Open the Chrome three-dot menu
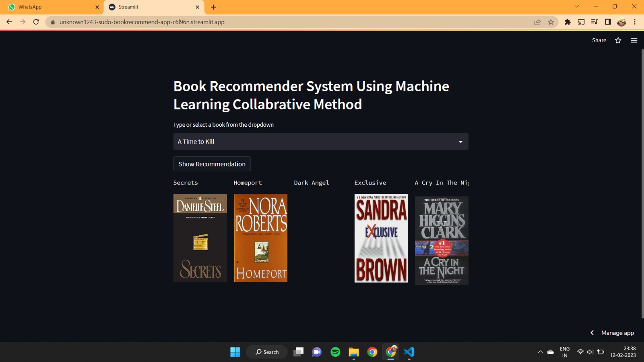 tap(635, 22)
